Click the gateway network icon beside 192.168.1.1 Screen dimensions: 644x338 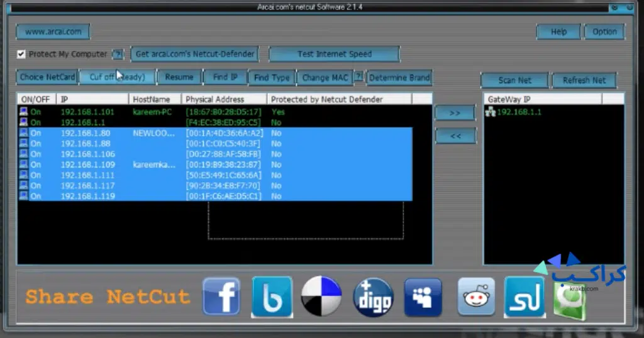click(x=491, y=112)
